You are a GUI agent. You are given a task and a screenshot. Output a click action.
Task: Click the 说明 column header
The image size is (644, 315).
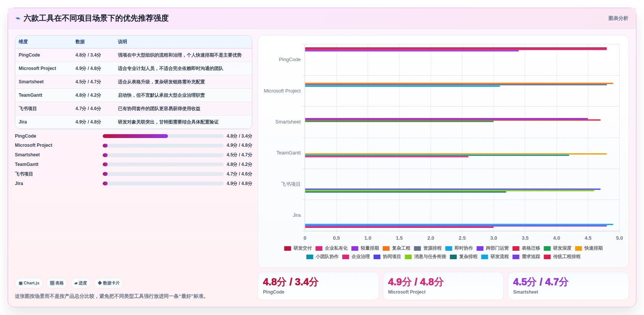pos(123,42)
